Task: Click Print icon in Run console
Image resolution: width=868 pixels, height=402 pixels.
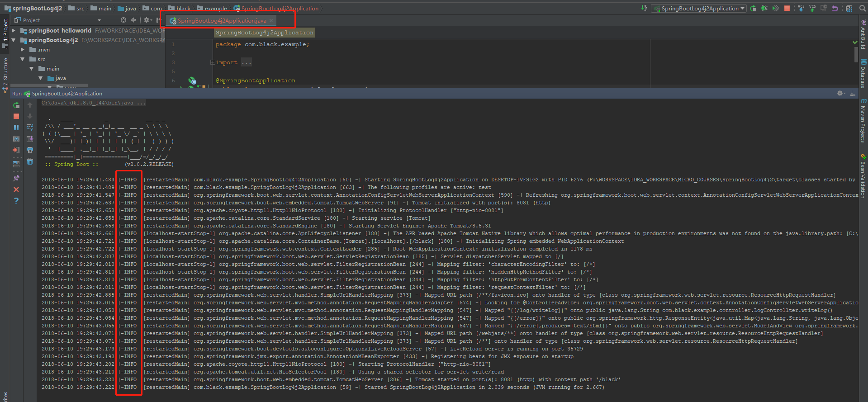Action: (x=30, y=150)
